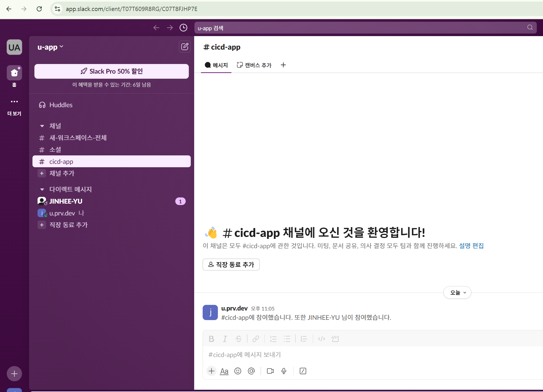Toggle the Aa formatting toolbar
The height and width of the screenshot is (392, 543).
click(x=224, y=371)
